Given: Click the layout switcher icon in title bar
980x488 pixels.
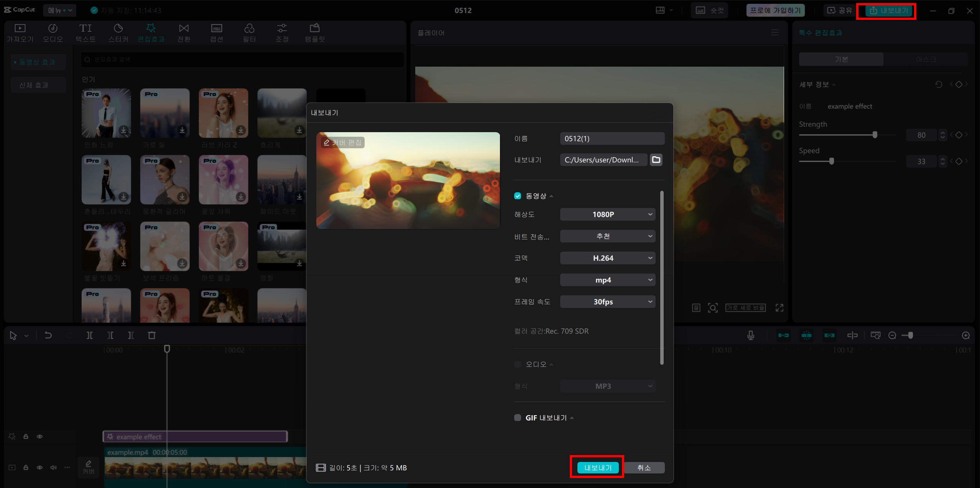Looking at the screenshot, I should point(660,10).
